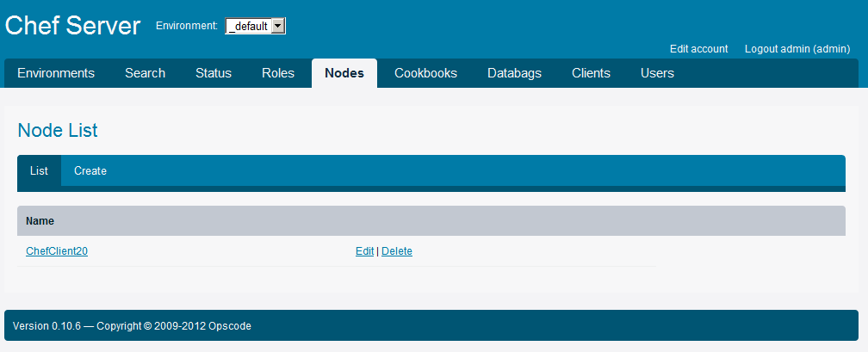Open the Roles tab

[x=278, y=73]
